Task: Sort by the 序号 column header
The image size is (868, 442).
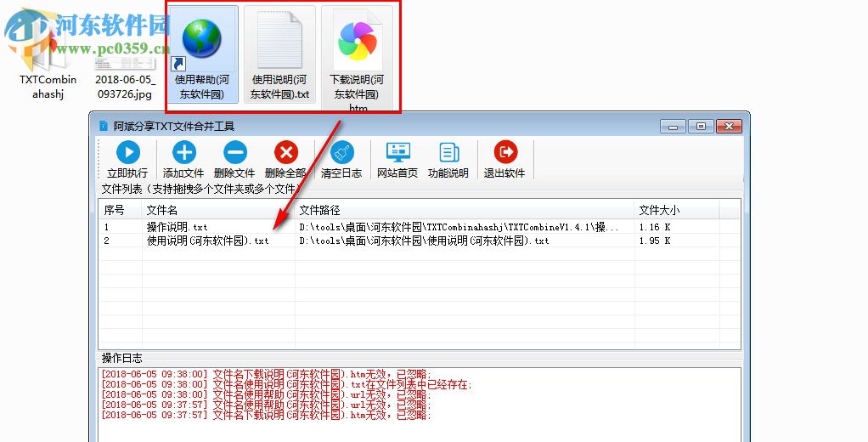Action: click(121, 210)
